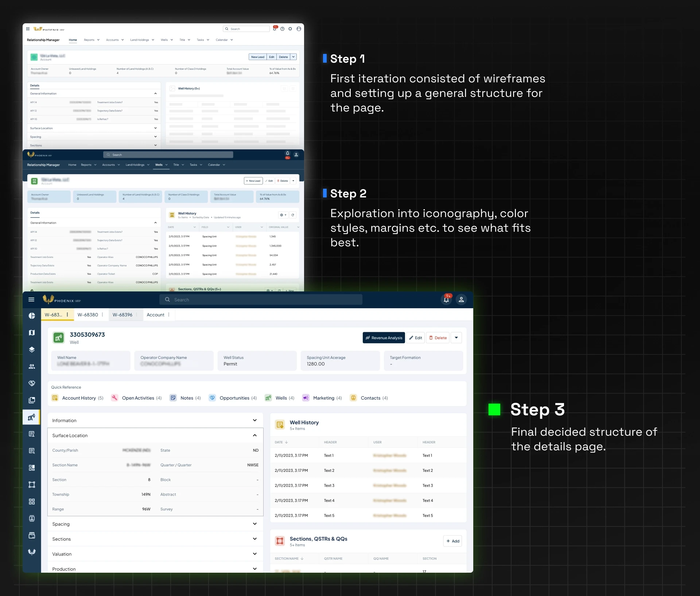Open dropdown arrow next to Delete button
This screenshot has height=596, width=700.
click(x=456, y=338)
